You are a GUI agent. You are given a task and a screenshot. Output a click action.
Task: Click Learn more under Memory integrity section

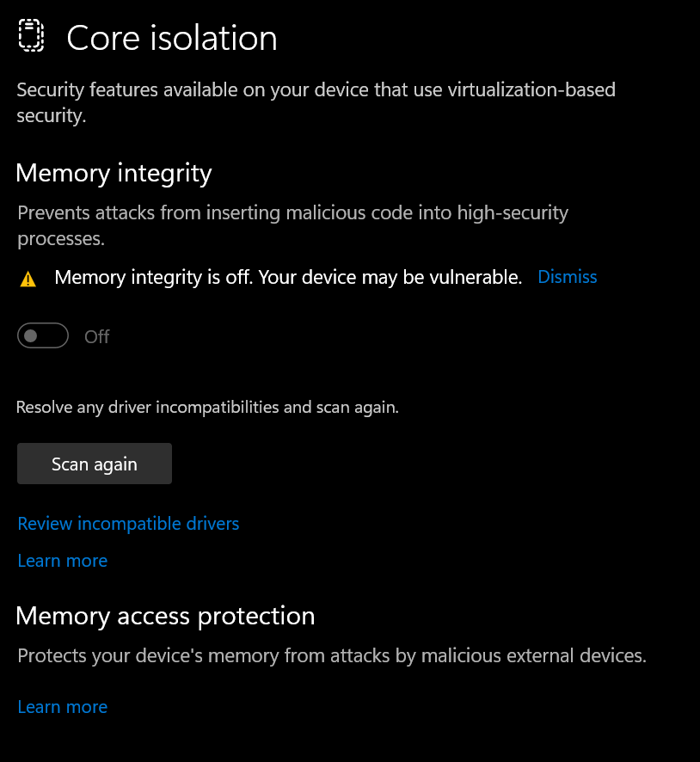(x=62, y=560)
